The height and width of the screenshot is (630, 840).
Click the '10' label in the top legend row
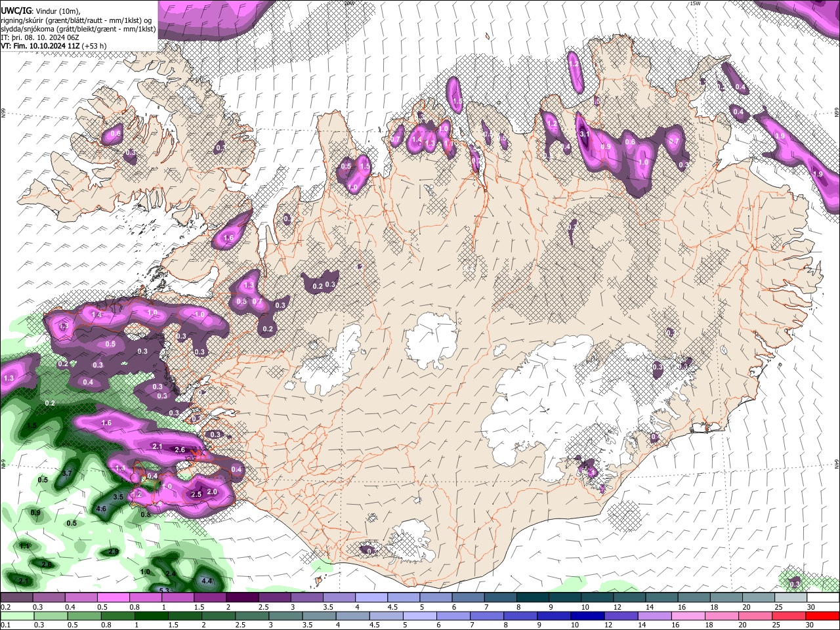[x=585, y=607]
